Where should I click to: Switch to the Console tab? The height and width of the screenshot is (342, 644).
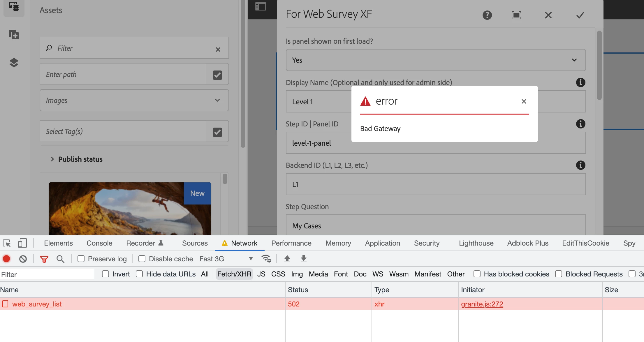click(x=99, y=243)
